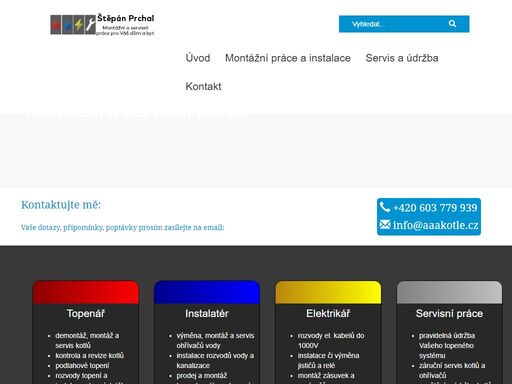Click 'Vaše dotazy, připomínky' text line
Screen dimensions: 512x384
122,227
